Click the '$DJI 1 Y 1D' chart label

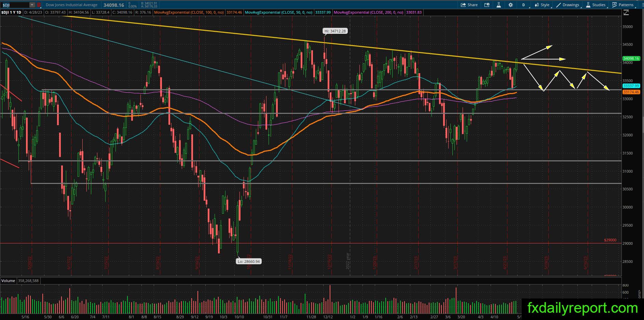[11, 12]
